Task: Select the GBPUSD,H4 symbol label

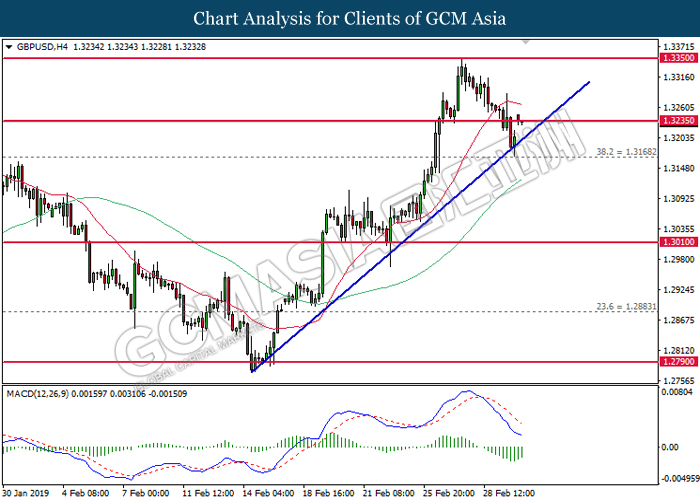Action: pos(42,47)
